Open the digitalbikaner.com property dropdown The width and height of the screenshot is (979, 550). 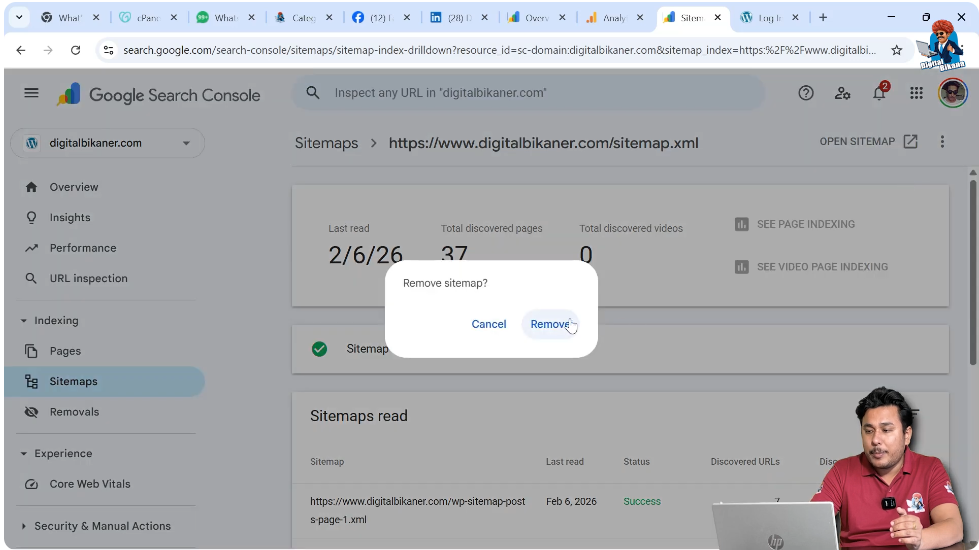coord(107,143)
